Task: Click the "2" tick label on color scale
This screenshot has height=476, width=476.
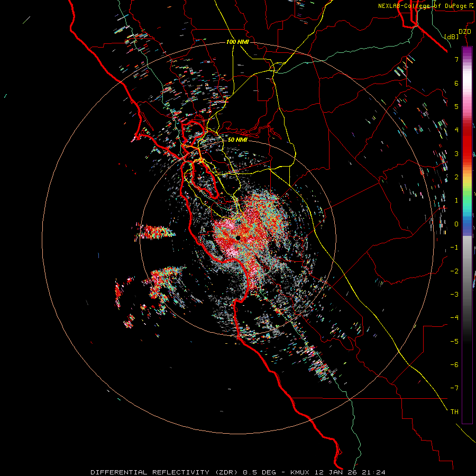Action: point(456,177)
